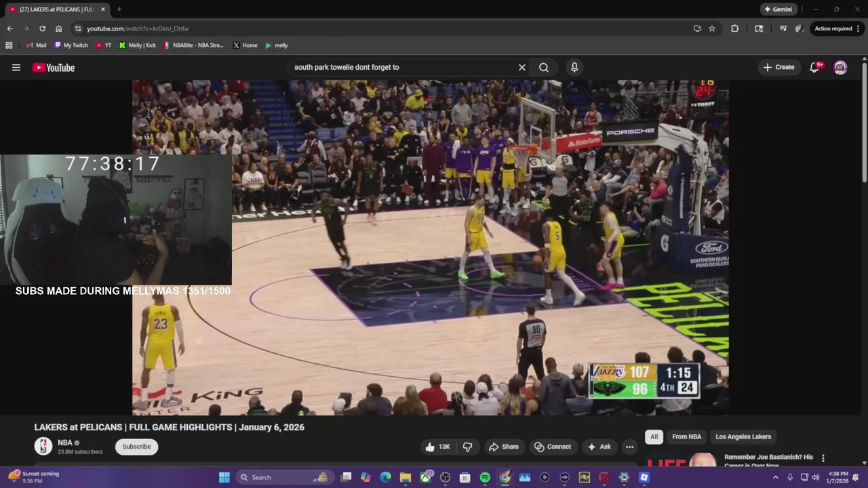Open OBS Studio from the taskbar
Image resolution: width=868 pixels, height=488 pixels.
pos(446,477)
